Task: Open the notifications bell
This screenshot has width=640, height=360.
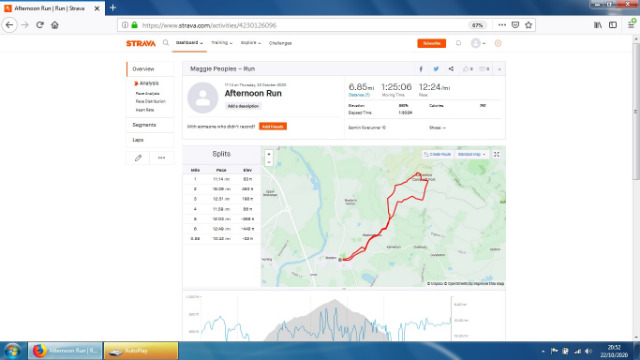Action: point(458,43)
